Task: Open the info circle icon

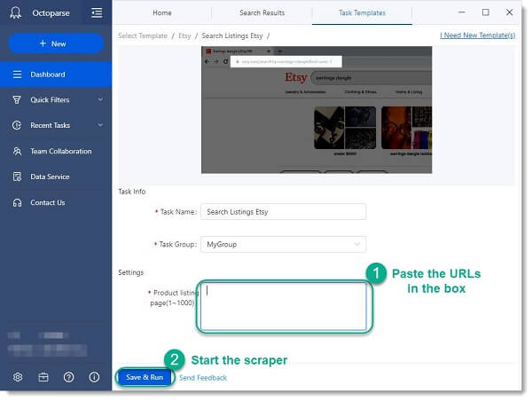Action: (x=94, y=377)
